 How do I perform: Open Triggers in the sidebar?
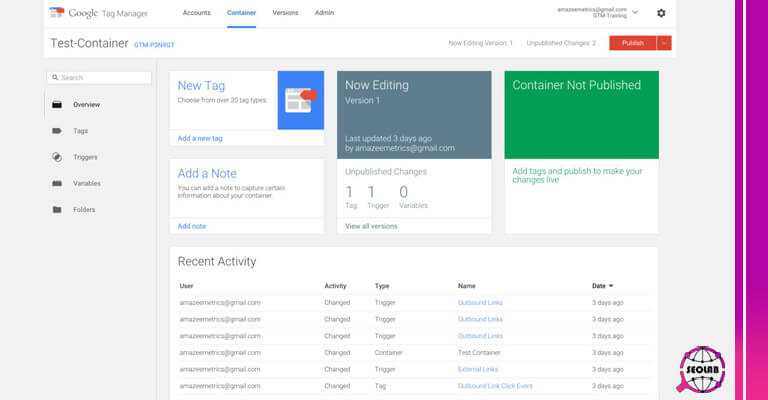pyautogui.click(x=85, y=157)
